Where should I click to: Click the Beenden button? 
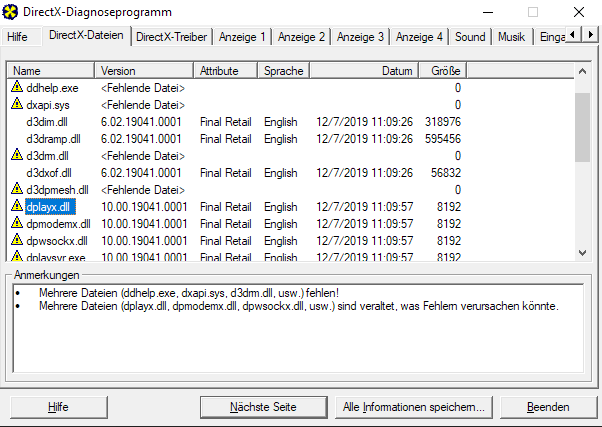coord(548,407)
